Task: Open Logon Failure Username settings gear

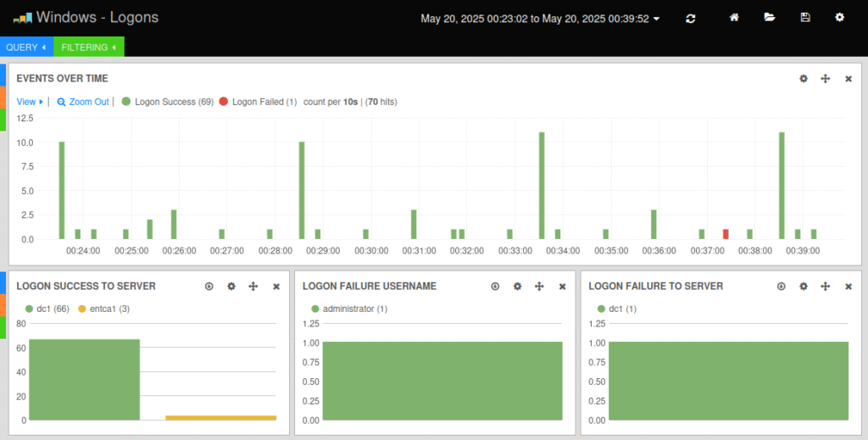Action: pyautogui.click(x=517, y=287)
